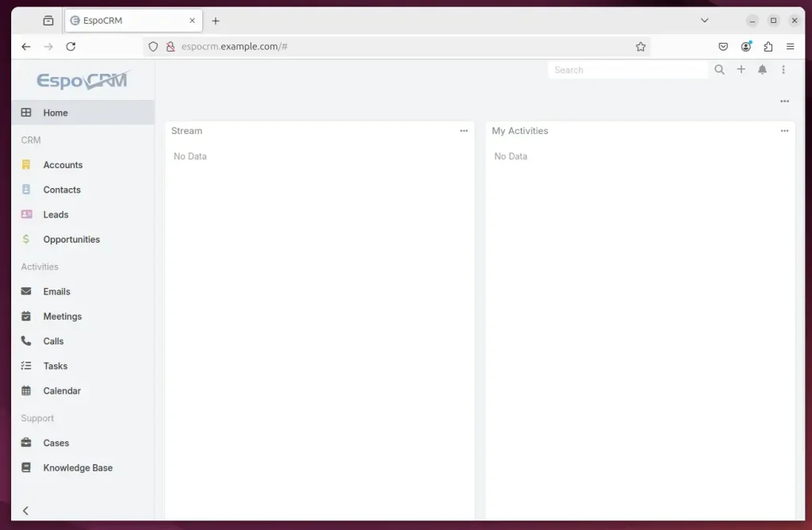Click the Knowledge Base book icon

coord(26,467)
